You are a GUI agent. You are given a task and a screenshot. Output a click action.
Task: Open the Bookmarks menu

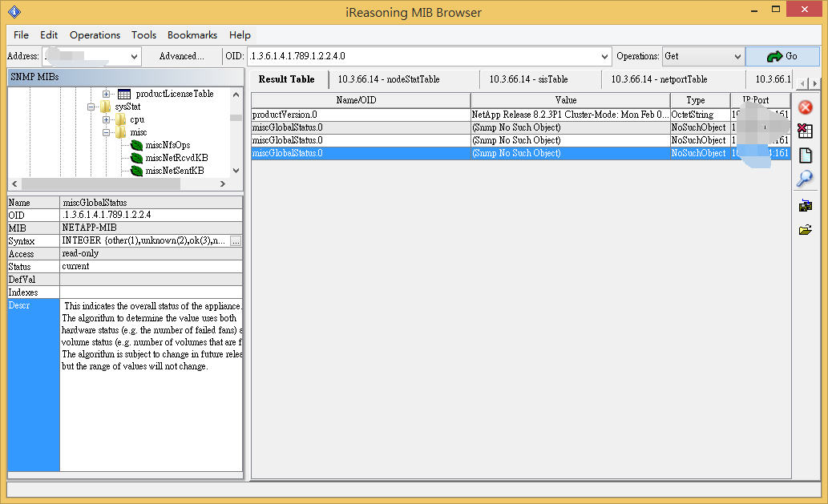pyautogui.click(x=192, y=35)
